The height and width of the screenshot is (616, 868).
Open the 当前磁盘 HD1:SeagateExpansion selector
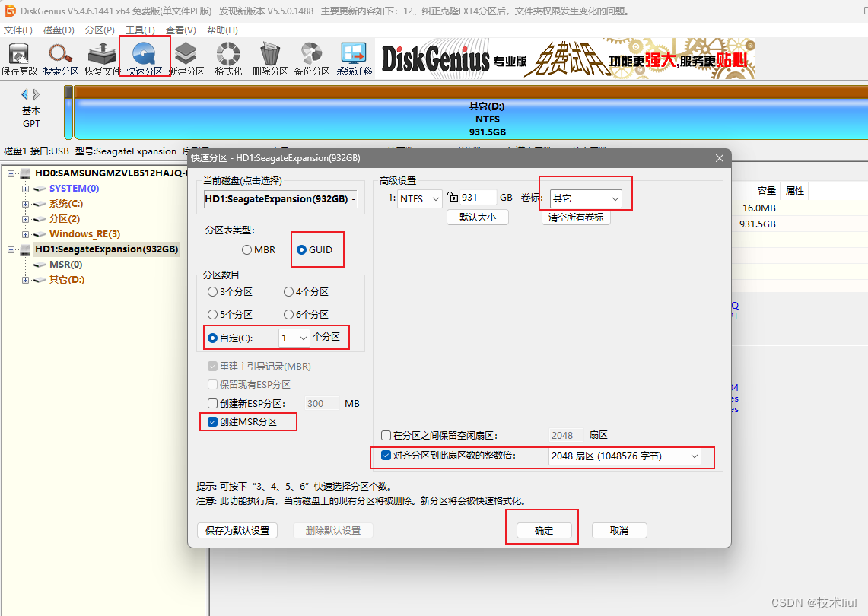281,198
